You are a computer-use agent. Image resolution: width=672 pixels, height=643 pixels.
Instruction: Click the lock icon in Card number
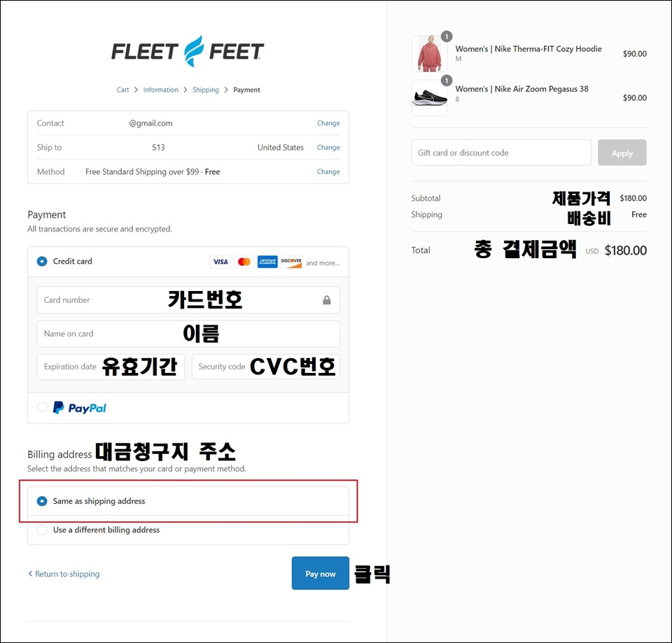click(x=327, y=300)
